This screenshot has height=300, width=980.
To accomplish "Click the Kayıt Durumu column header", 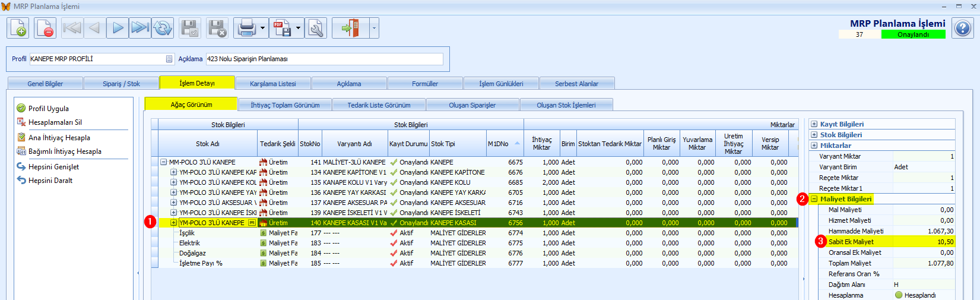I will [408, 144].
